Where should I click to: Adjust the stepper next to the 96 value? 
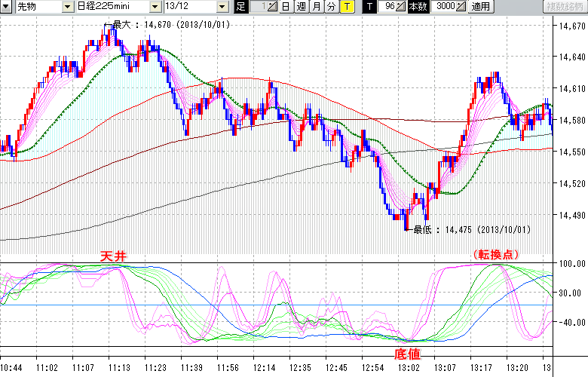pyautogui.click(x=402, y=7)
